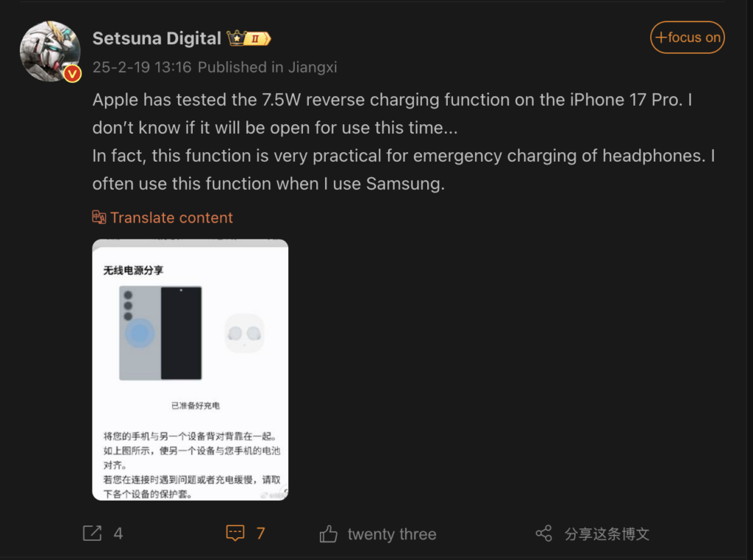Viewport: 753px width, 560px height.
Task: Click the comment count 7
Action: pyautogui.click(x=260, y=534)
